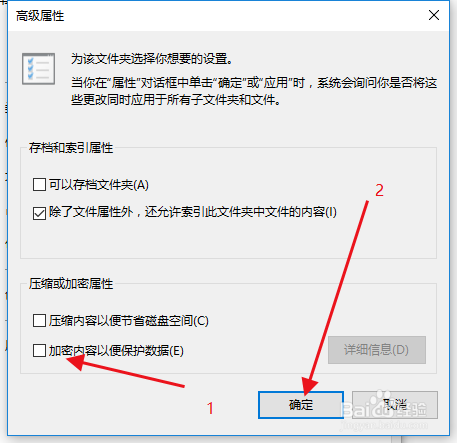The height and width of the screenshot is (443, 457).
Task: Click the red annotation number 2
Action: tap(380, 191)
